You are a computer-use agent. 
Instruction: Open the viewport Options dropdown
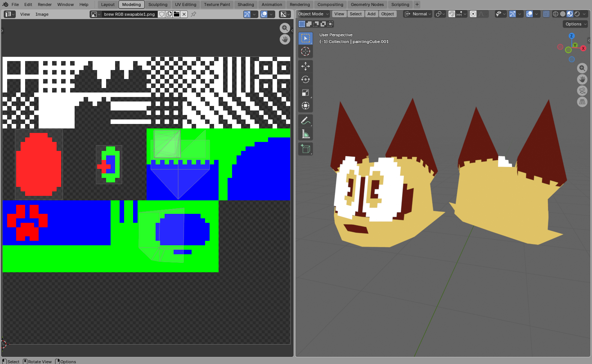(x=575, y=24)
